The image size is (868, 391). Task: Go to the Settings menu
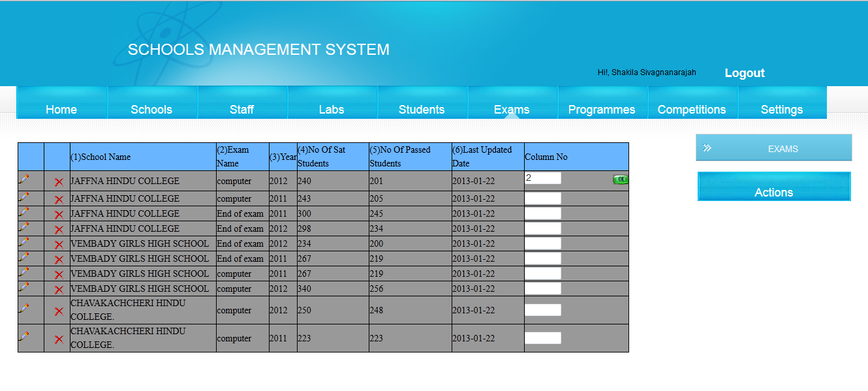point(783,110)
